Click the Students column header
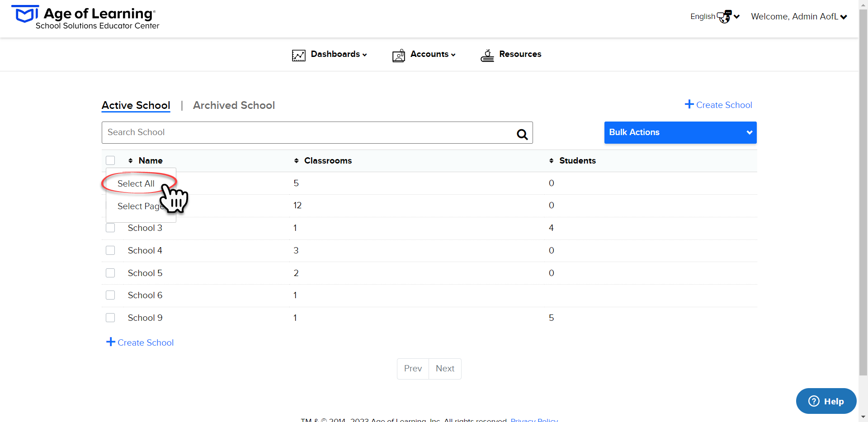Viewport: 868px width, 422px height. tap(577, 161)
